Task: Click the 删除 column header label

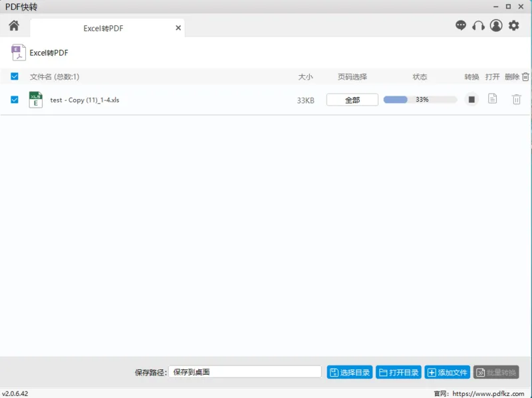Action: click(512, 76)
